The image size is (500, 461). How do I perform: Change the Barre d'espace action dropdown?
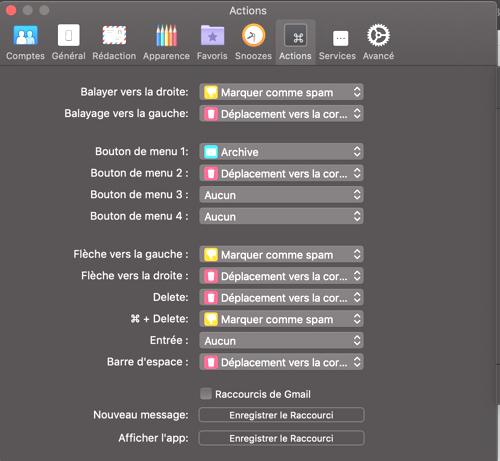pyautogui.click(x=281, y=362)
